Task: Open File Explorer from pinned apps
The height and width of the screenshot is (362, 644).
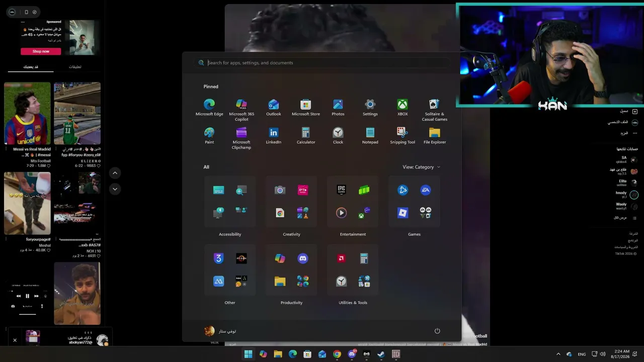Action: 435,136
